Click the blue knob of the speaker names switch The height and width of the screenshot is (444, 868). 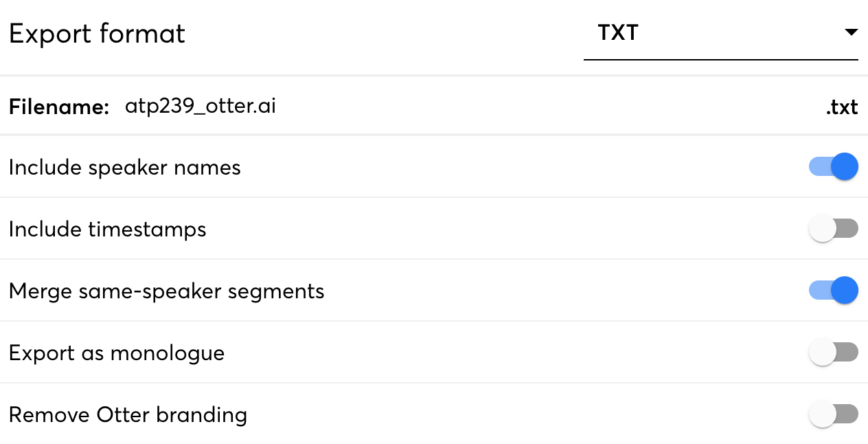coord(845,166)
